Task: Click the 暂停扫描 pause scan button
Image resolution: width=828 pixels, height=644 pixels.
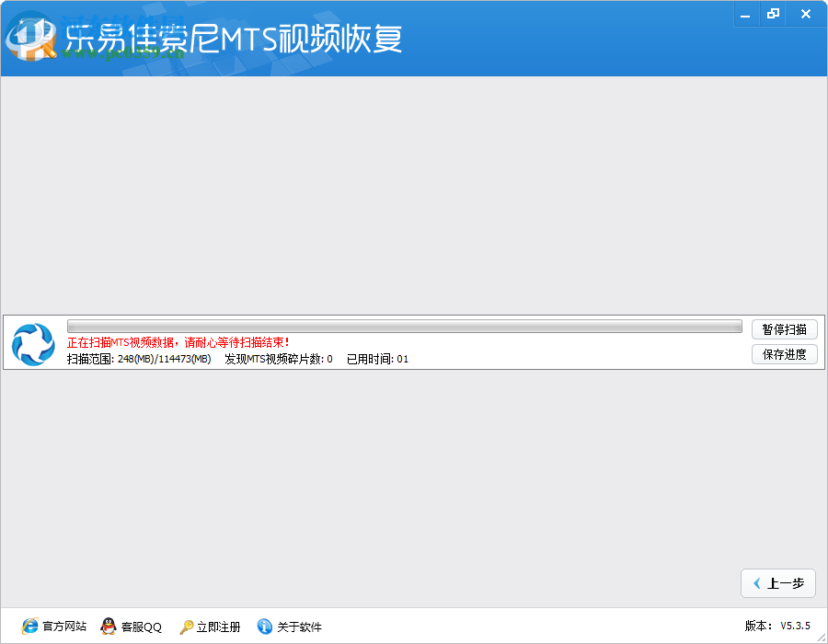Action: [784, 328]
